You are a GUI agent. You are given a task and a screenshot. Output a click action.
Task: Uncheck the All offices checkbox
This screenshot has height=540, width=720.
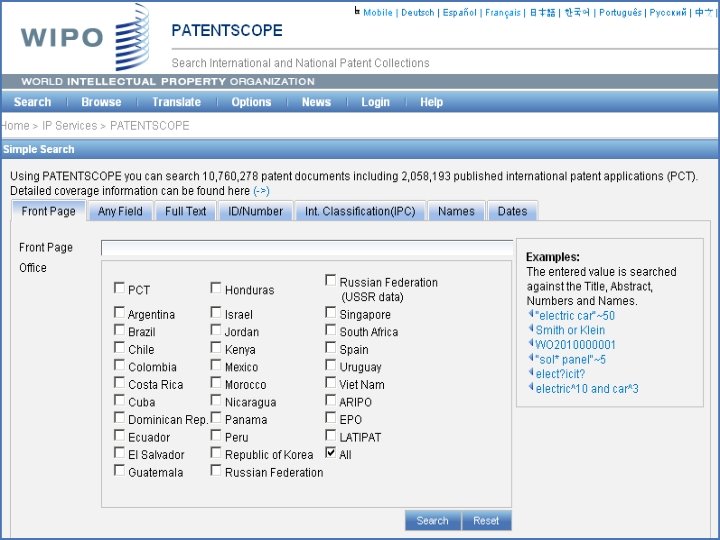click(331, 453)
